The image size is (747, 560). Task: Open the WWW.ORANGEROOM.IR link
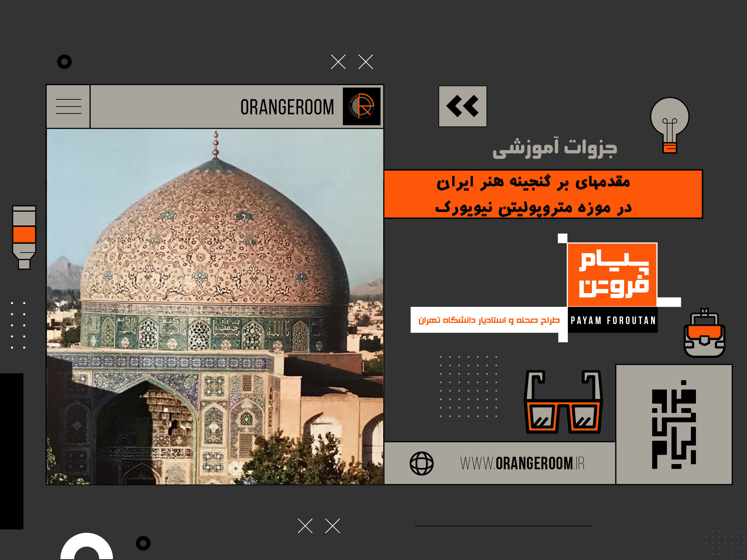522,463
